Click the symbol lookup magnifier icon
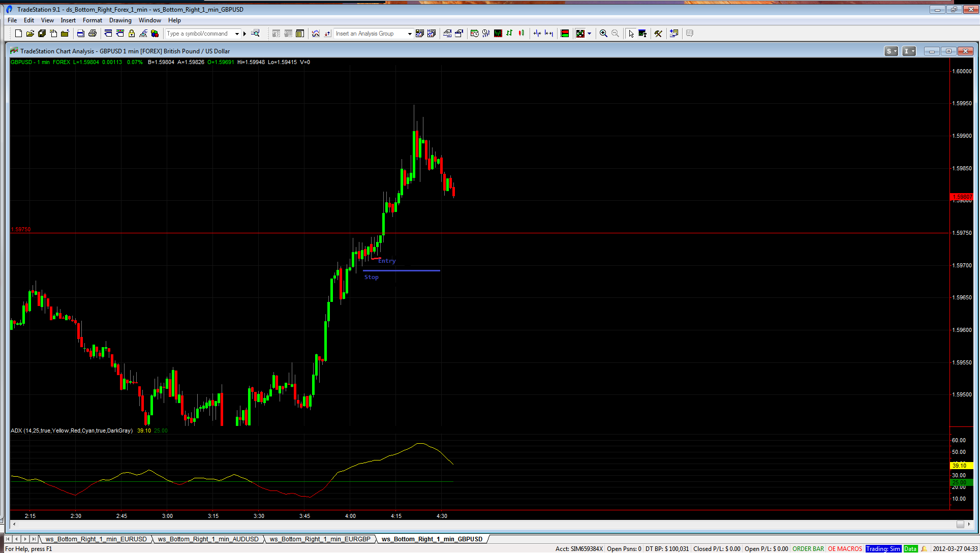 click(256, 34)
